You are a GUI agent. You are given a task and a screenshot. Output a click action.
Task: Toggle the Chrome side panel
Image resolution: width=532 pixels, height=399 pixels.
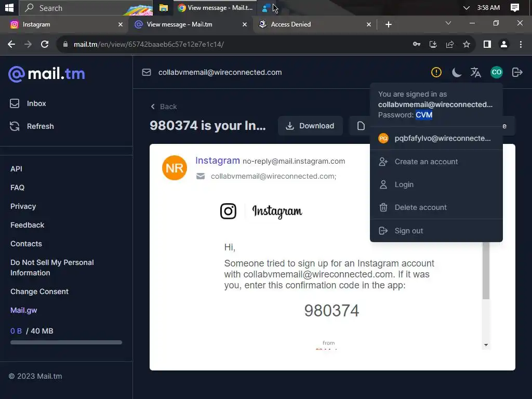click(487, 44)
